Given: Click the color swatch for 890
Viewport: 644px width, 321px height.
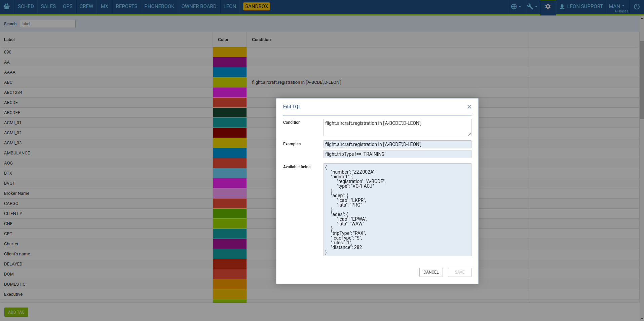Looking at the screenshot, I should tap(230, 52).
